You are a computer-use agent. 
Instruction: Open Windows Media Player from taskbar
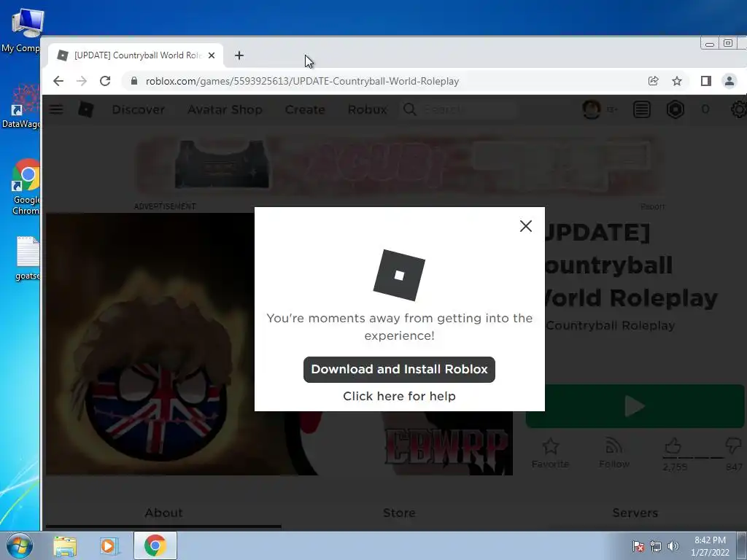tap(109, 546)
